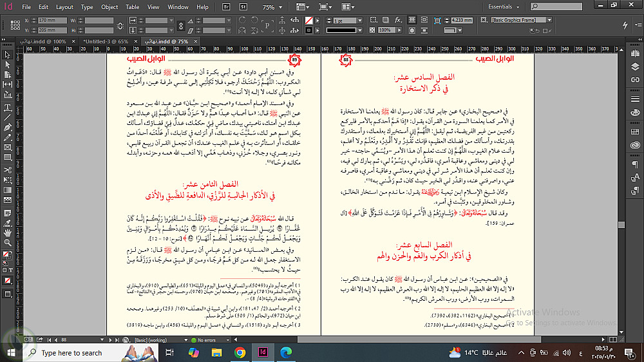Select the Selection tool in the toolbox
Screen dimensions: 644x362
coord(7,55)
